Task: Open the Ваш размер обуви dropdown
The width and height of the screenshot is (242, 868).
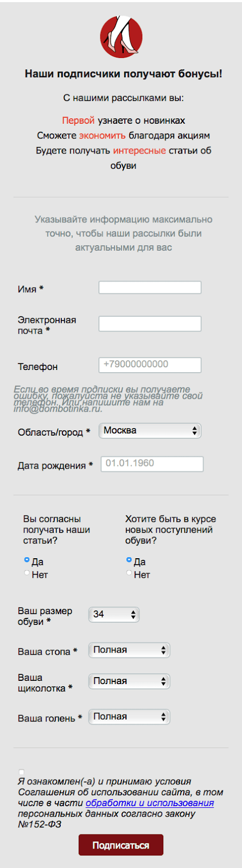Action: tap(114, 615)
